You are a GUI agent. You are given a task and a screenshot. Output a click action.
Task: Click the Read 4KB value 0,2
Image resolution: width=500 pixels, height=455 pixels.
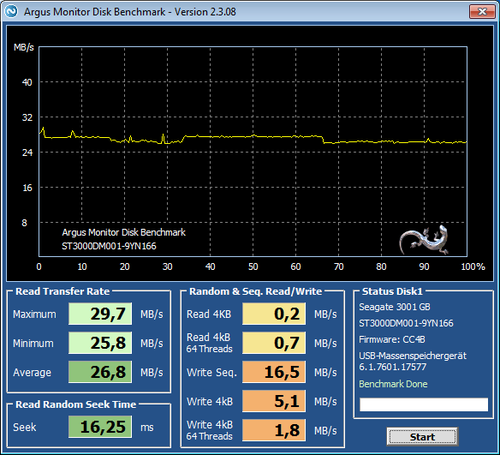[x=274, y=314]
